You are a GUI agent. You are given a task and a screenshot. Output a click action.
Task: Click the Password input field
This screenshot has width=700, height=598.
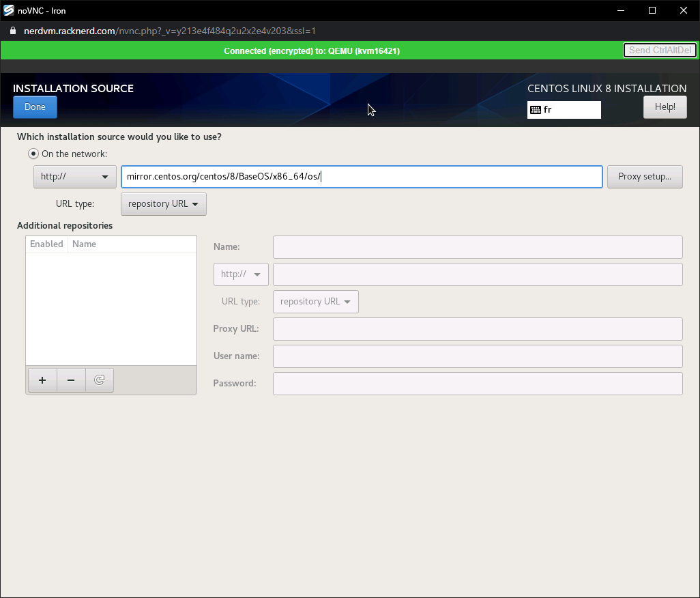click(x=478, y=384)
